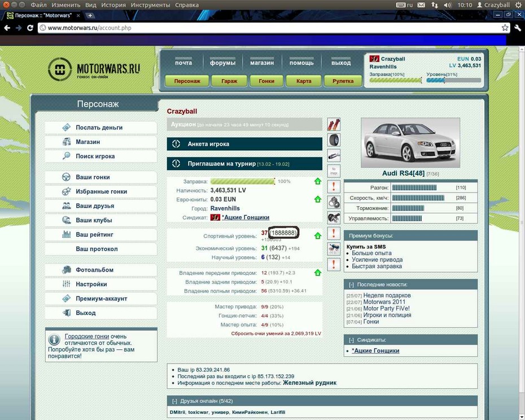The image size is (525, 420).
Task: Open Настройки in the sidebar
Action: (x=101, y=285)
